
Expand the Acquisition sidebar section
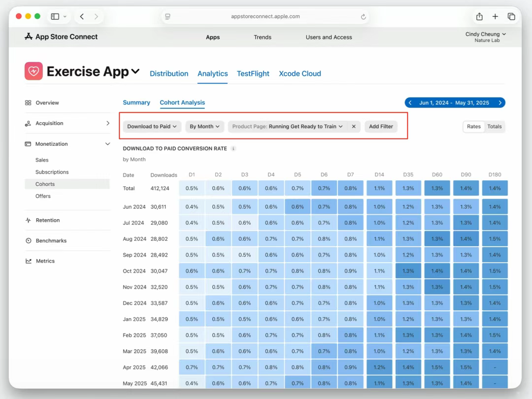[108, 123]
